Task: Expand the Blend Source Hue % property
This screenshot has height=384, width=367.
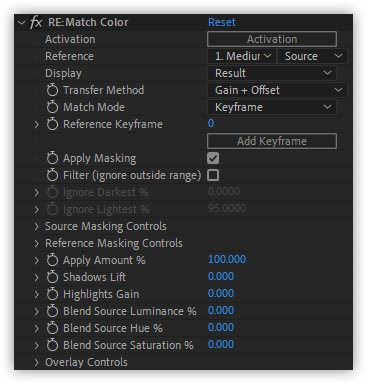Action: coord(37,328)
